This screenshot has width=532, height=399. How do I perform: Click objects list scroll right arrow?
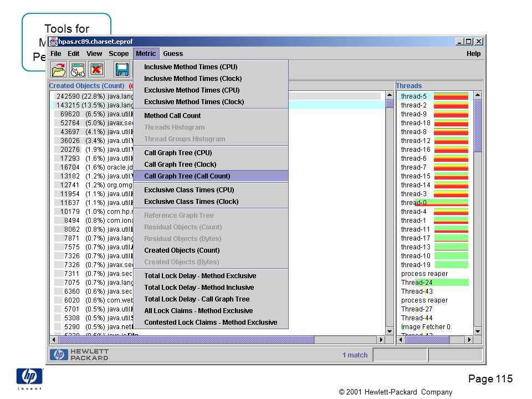381,339
